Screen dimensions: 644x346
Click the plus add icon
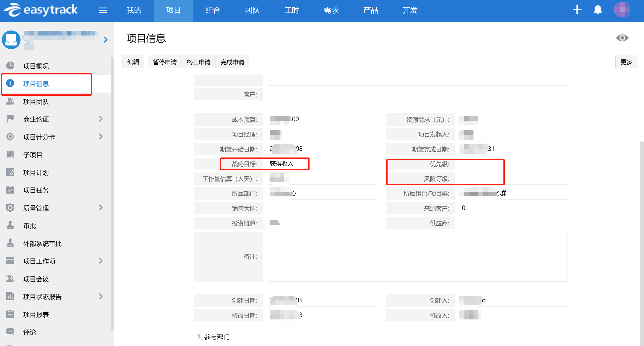(x=577, y=10)
